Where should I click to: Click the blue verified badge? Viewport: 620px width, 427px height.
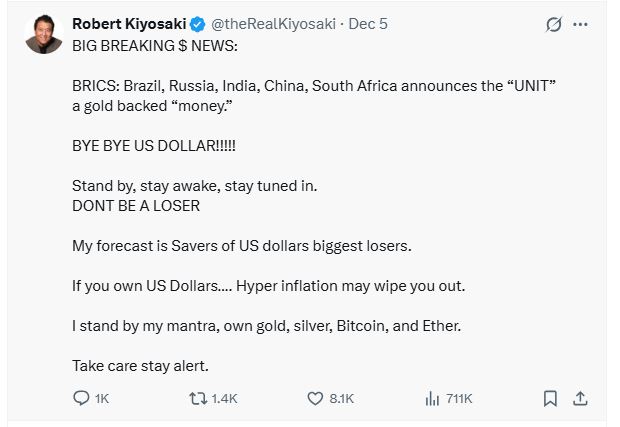[199, 25]
